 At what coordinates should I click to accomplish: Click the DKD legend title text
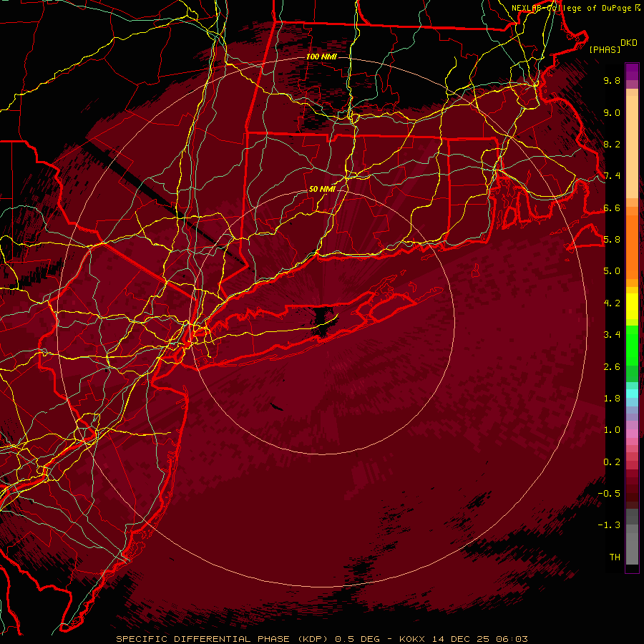coord(629,43)
